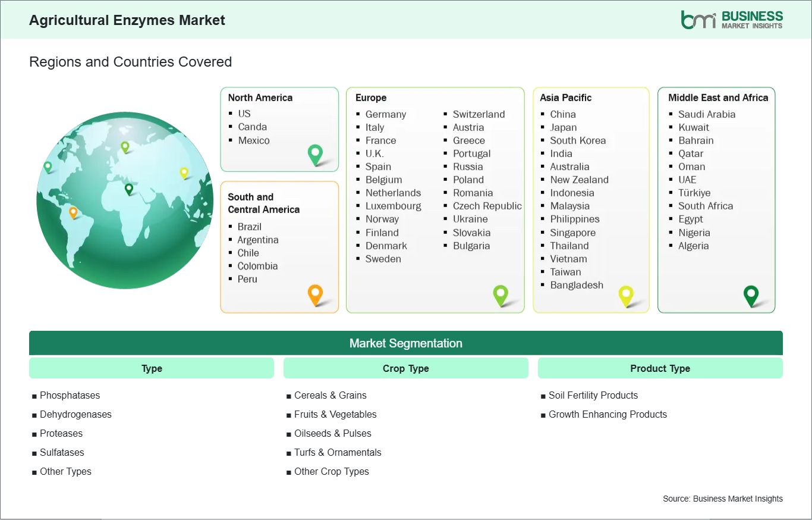Image resolution: width=812 pixels, height=520 pixels.
Task: Select the Soil Fertility Products bullet item
Action: (x=592, y=395)
